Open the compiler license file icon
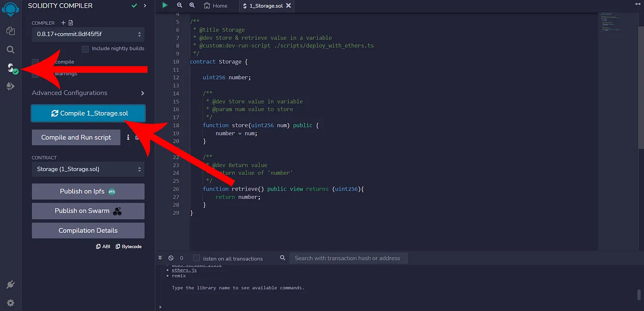The height and width of the screenshot is (311, 644). (71, 23)
